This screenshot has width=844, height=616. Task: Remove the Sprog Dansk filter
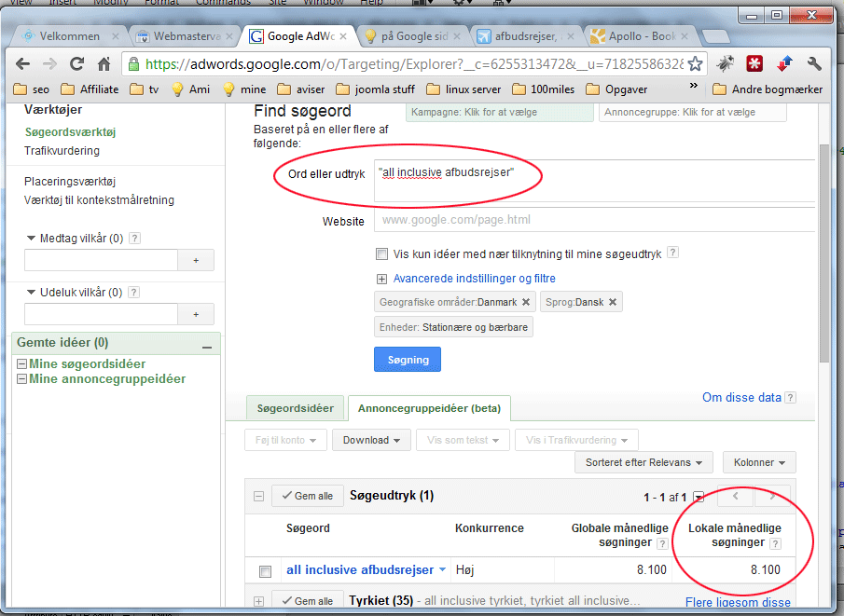point(613,302)
